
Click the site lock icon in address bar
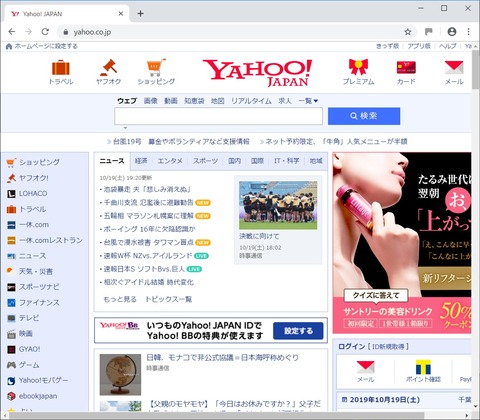coord(66,32)
